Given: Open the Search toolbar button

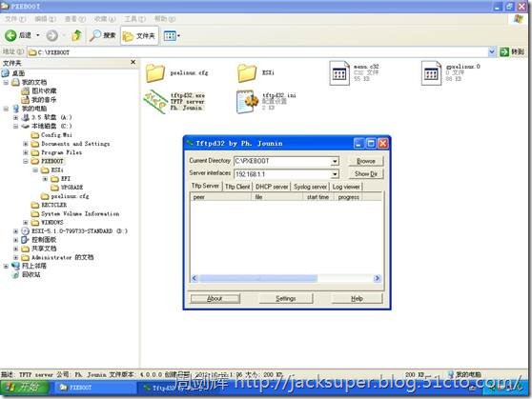Looking at the screenshot, I should click(102, 35).
